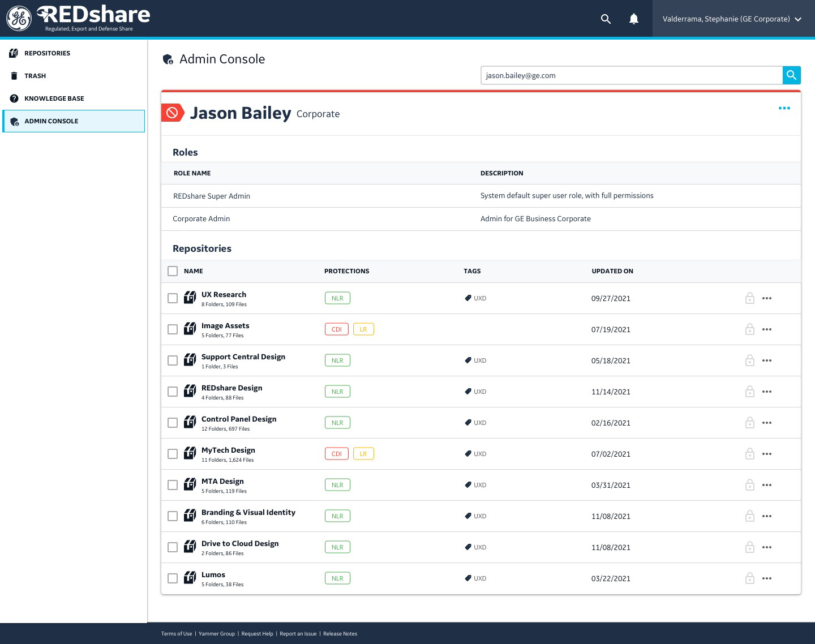Check the Lumos repository checkbox
The image size is (815, 644).
tap(173, 578)
